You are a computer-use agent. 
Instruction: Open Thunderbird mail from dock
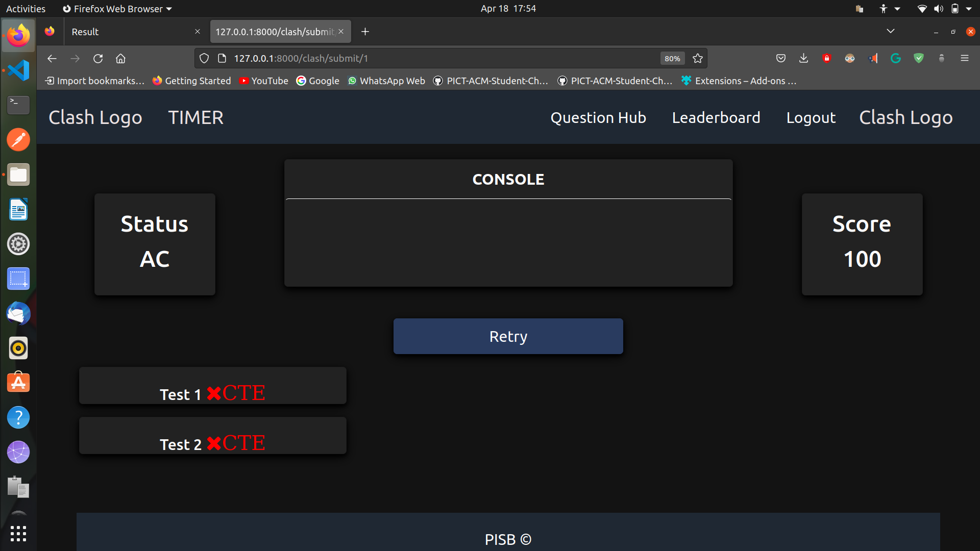pyautogui.click(x=18, y=313)
